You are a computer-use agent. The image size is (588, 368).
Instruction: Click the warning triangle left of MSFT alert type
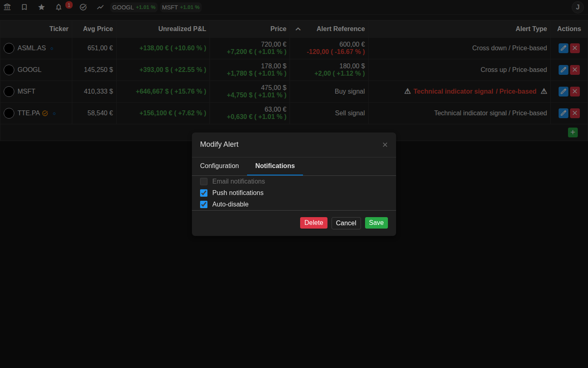pos(408,92)
